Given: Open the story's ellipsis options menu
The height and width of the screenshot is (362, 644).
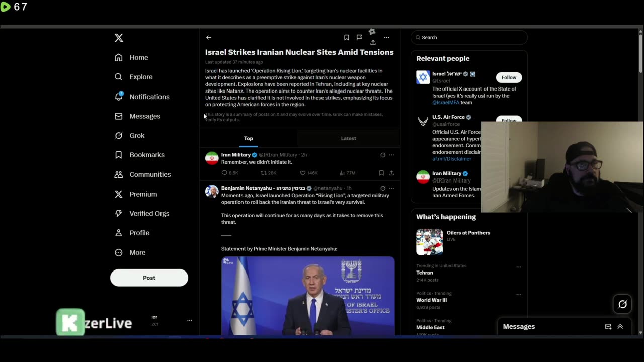Looking at the screenshot, I should (x=386, y=37).
